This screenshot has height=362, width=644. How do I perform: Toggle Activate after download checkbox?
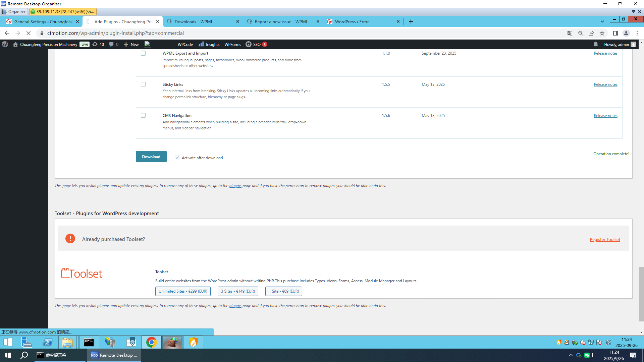177,158
